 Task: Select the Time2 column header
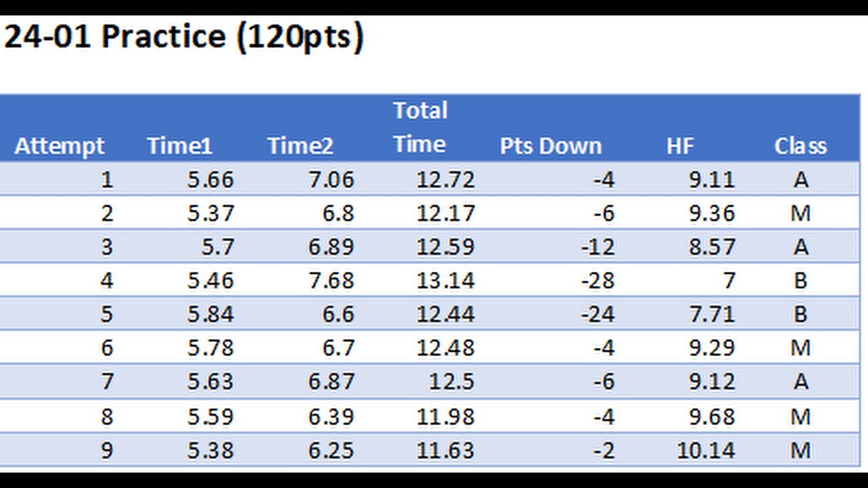[x=300, y=146]
